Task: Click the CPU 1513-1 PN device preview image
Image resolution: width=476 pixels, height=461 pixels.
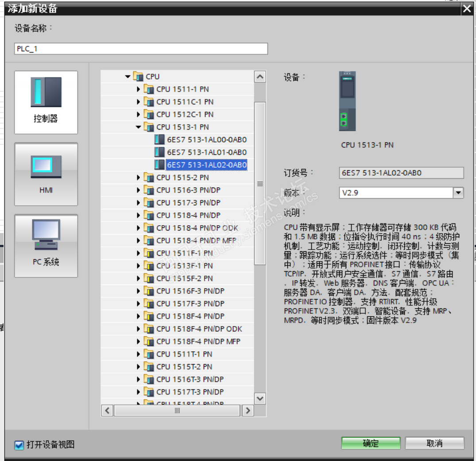Action: [x=347, y=101]
